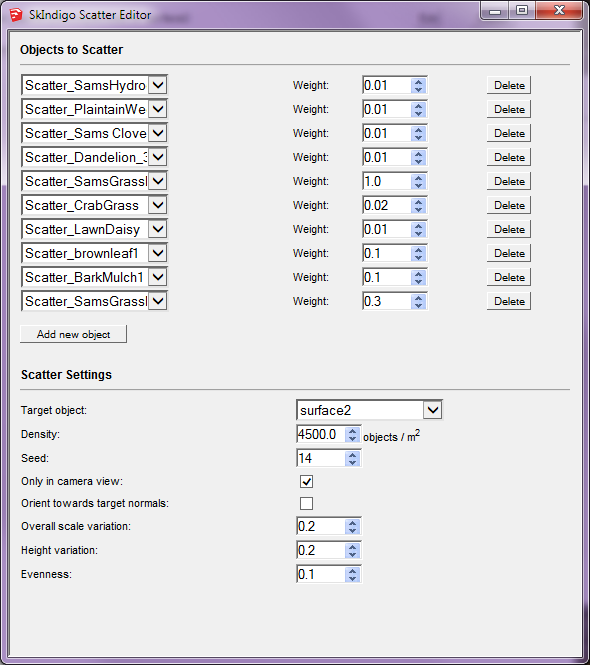Click the weight field showing 1.0
This screenshot has width=590, height=665.
[387, 182]
